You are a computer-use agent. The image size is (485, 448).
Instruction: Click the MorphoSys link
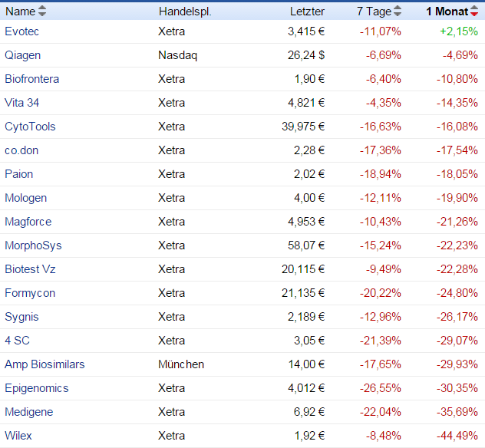coord(33,245)
